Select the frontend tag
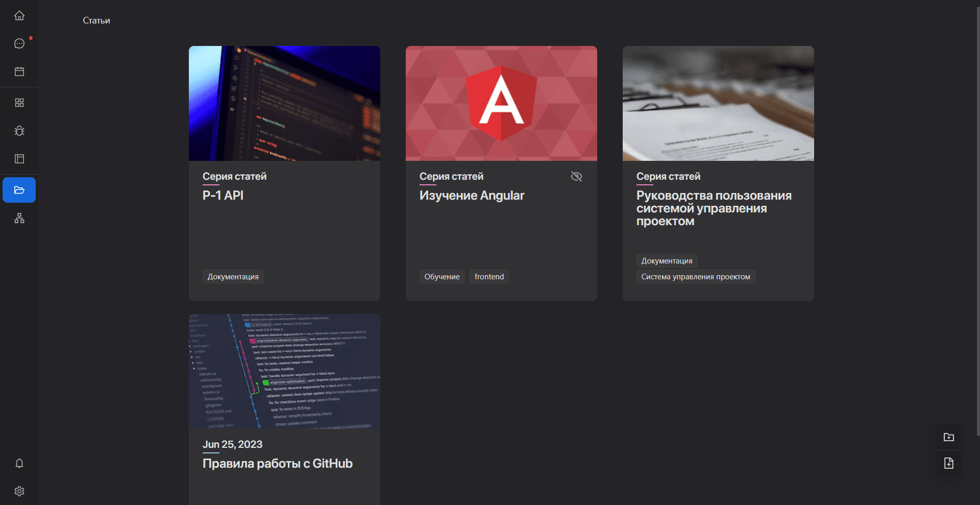The height and width of the screenshot is (505, 980). [x=489, y=277]
